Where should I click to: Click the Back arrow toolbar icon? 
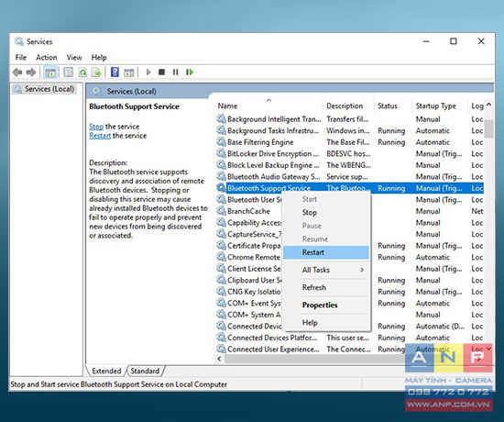click(x=17, y=72)
